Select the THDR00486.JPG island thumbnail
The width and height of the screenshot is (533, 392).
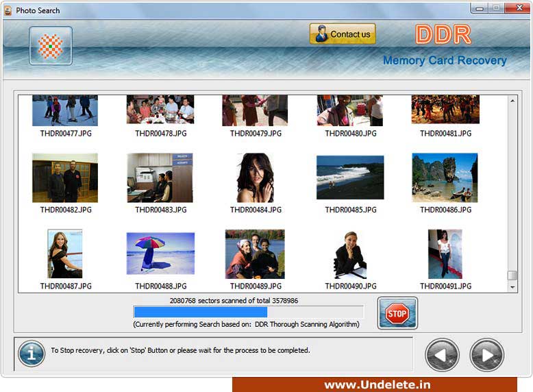point(445,177)
